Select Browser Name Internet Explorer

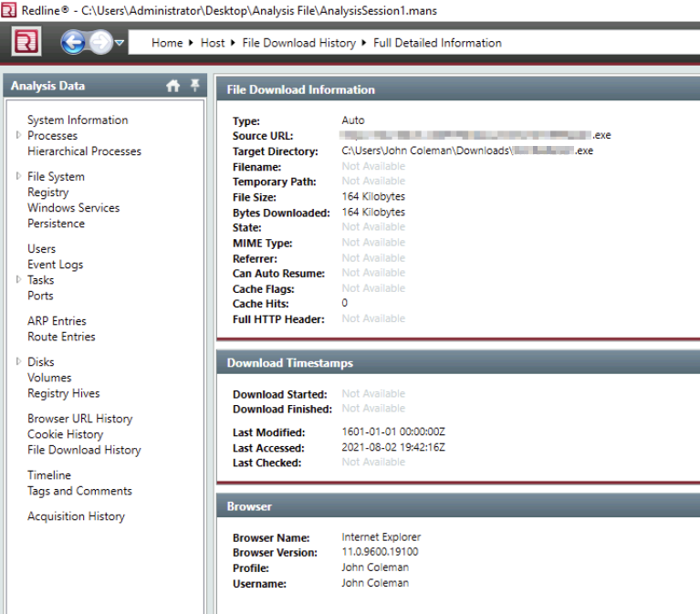(381, 537)
